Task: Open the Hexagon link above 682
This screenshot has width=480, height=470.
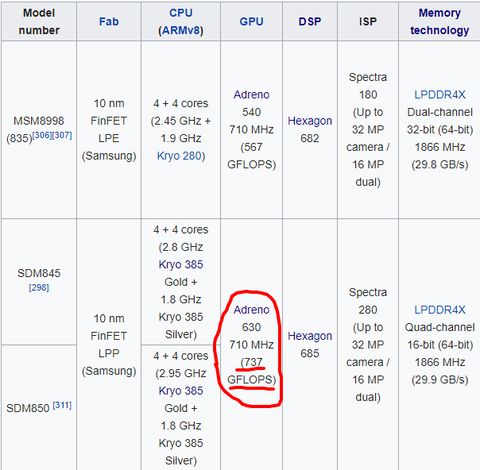Action: point(310,121)
